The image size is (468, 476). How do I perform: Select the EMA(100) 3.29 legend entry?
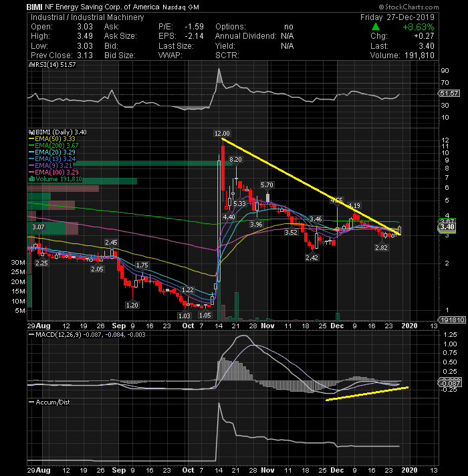[53, 172]
